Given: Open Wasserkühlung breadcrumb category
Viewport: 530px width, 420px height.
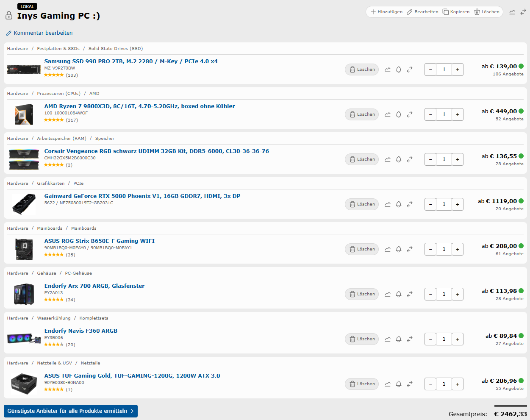Looking at the screenshot, I should [x=54, y=318].
